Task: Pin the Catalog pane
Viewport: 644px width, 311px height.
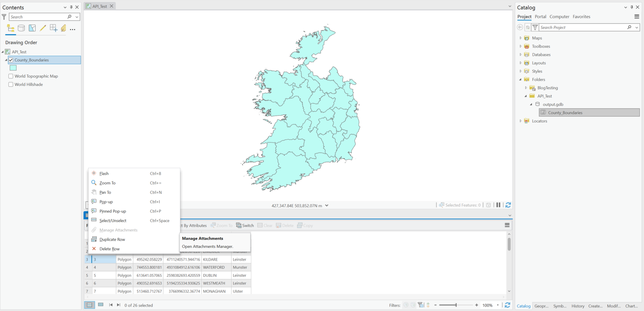Action: tap(632, 7)
